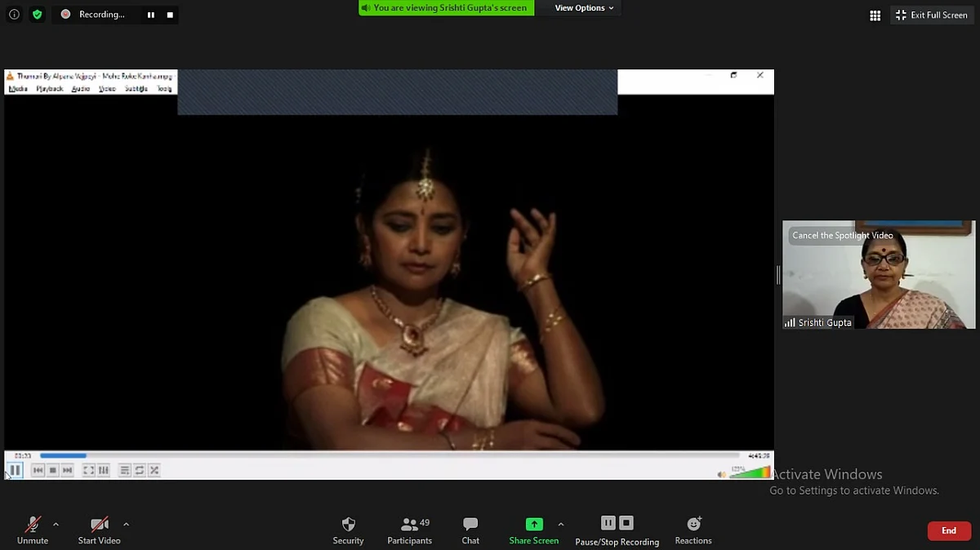Skip to next media in VLC
Screen dimensions: 980x550
pyautogui.click(x=67, y=470)
